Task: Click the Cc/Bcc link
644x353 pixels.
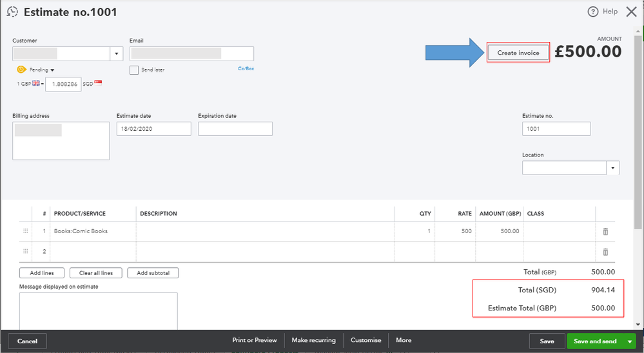Action: pos(246,68)
